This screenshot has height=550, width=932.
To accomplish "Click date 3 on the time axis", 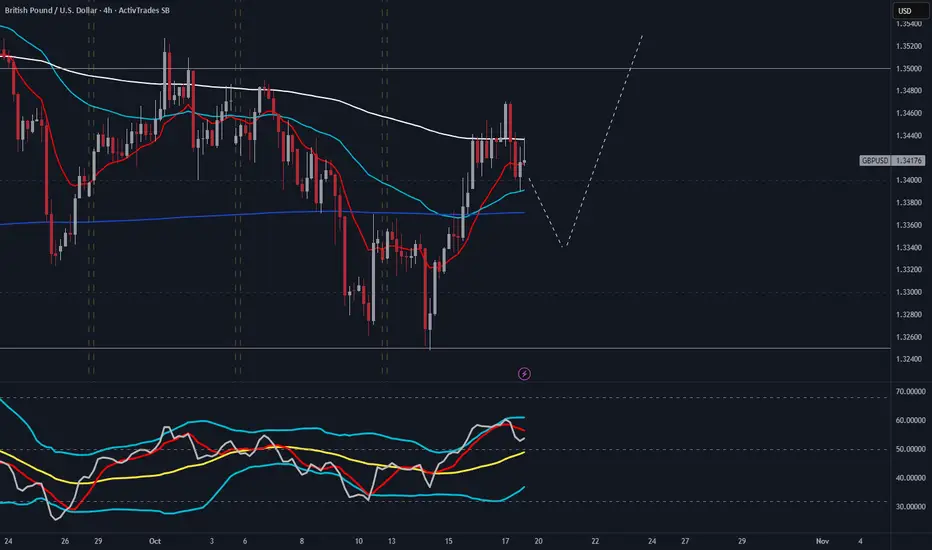I will [212, 541].
